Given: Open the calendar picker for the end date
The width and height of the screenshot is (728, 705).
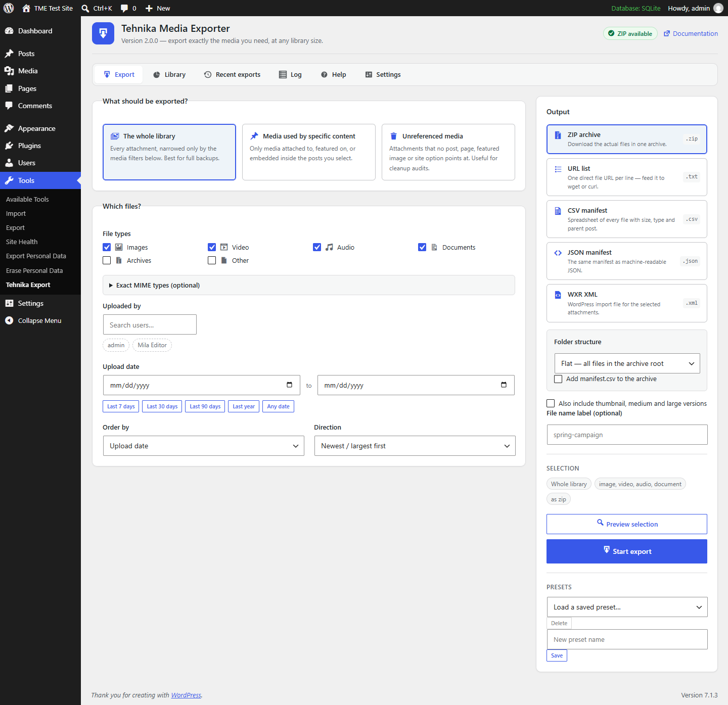Looking at the screenshot, I should pos(504,385).
